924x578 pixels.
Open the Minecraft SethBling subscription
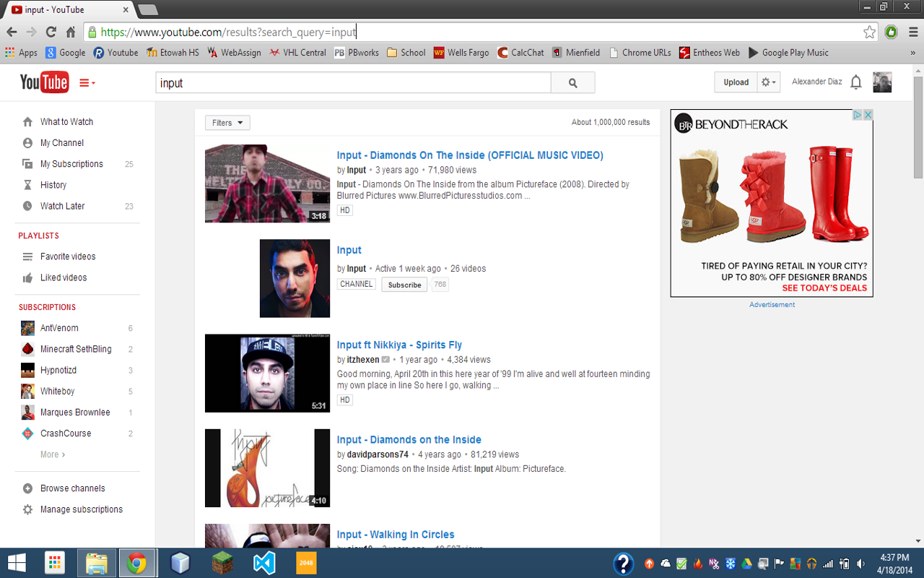coord(77,349)
